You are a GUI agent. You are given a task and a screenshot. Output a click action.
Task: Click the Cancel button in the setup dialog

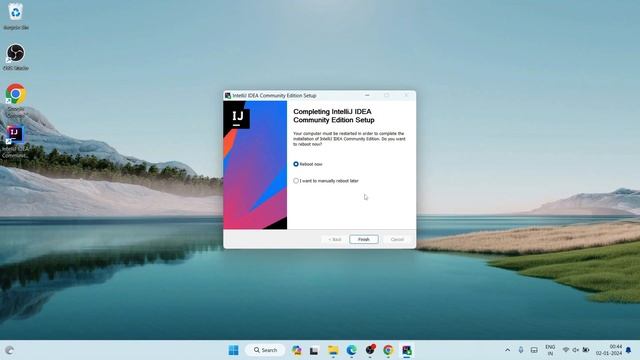click(397, 240)
